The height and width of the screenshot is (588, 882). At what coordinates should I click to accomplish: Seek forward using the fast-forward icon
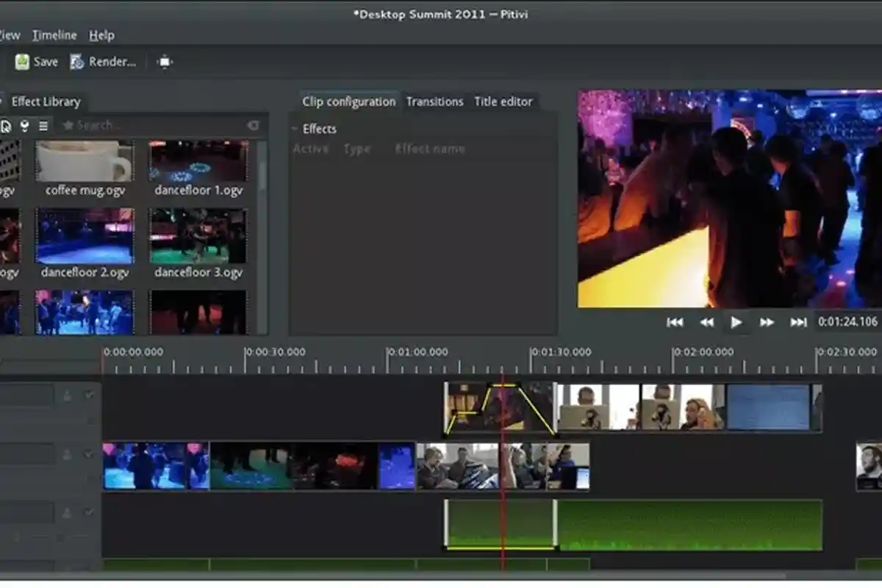(767, 321)
